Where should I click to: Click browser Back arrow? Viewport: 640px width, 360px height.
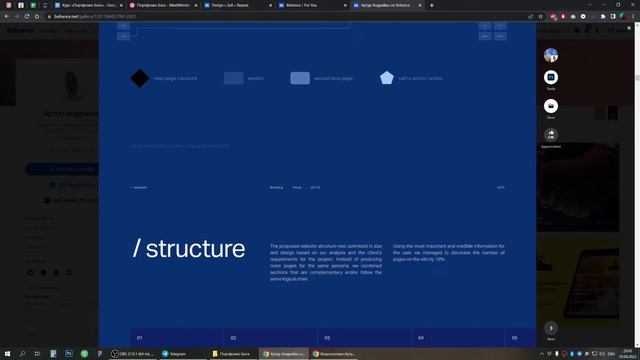coord(7,16)
